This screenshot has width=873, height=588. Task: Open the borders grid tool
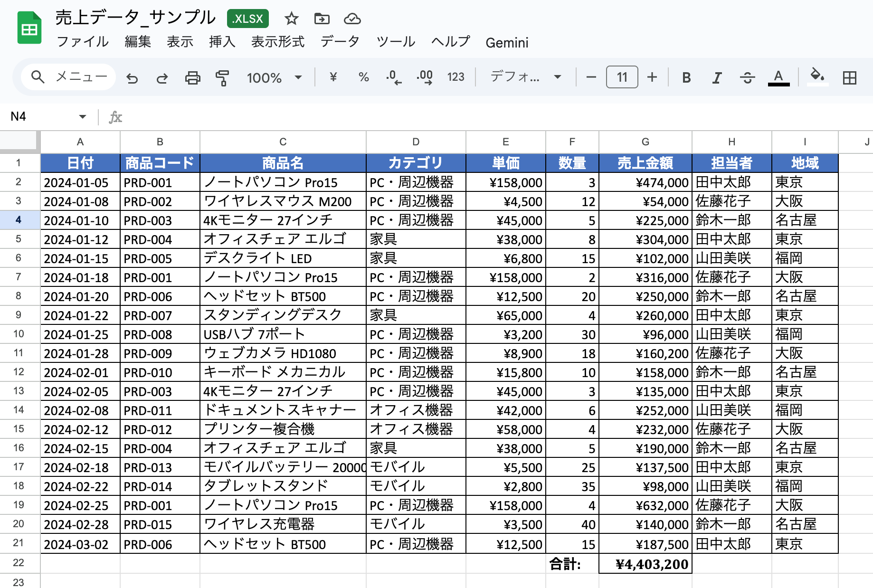(849, 77)
